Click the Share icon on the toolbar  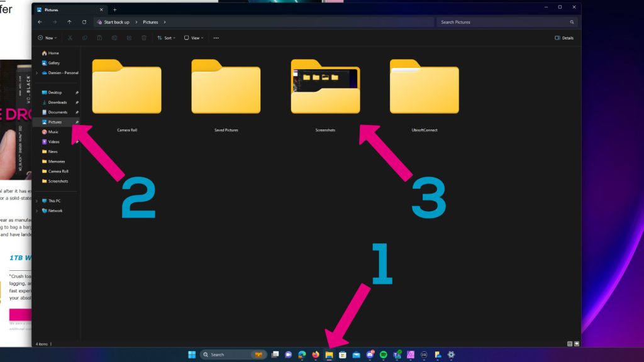click(x=128, y=38)
